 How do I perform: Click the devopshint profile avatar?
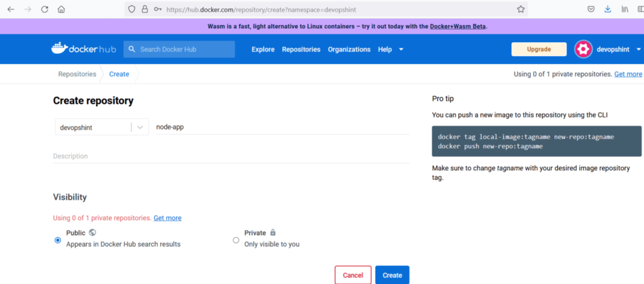(583, 49)
